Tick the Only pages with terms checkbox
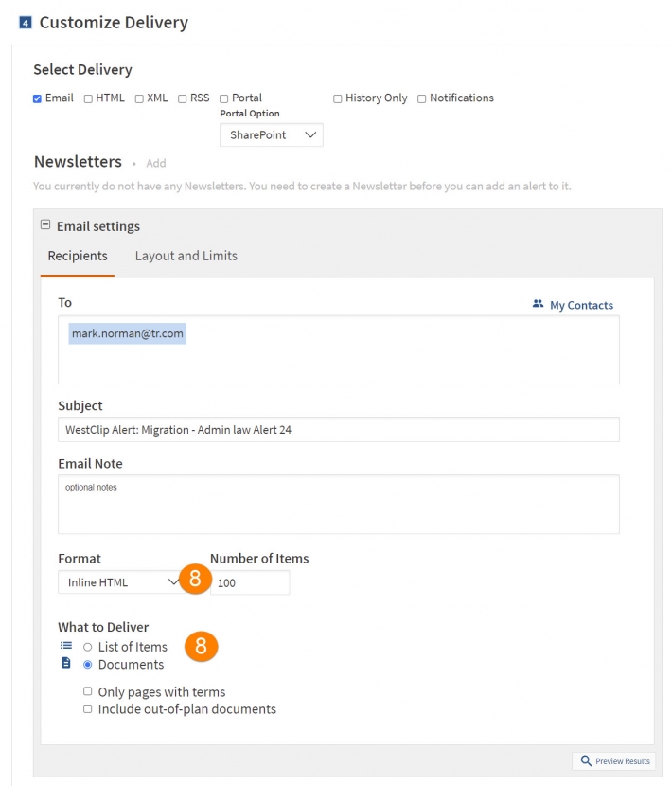 pos(88,691)
